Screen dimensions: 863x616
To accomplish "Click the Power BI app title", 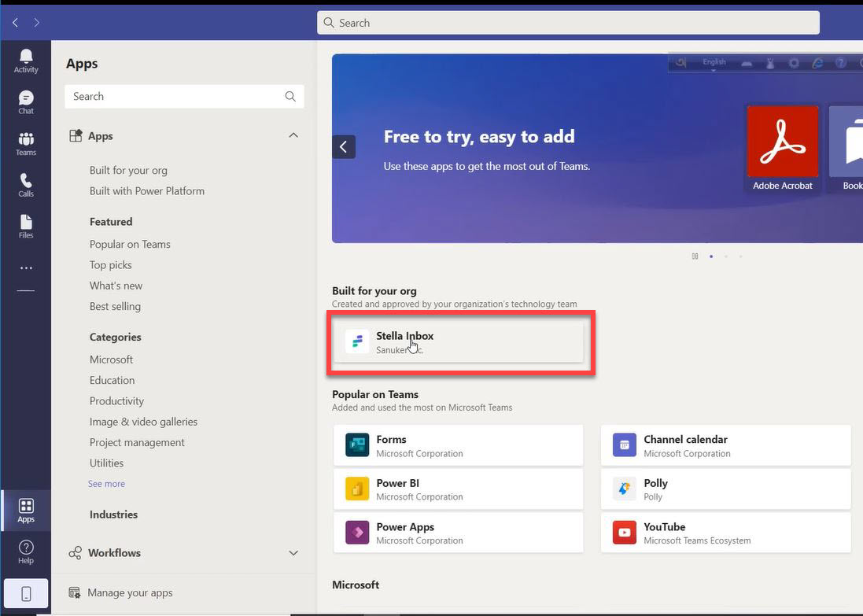I will [x=397, y=483].
